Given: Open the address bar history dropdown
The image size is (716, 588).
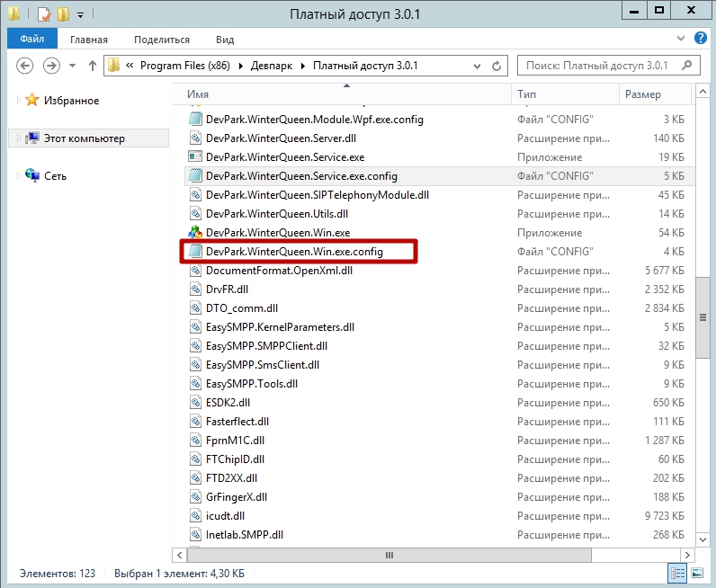Looking at the screenshot, I should coord(480,66).
